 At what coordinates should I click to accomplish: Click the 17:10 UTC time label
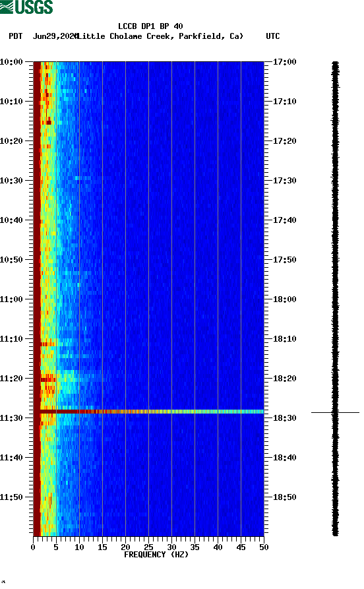pos(285,102)
